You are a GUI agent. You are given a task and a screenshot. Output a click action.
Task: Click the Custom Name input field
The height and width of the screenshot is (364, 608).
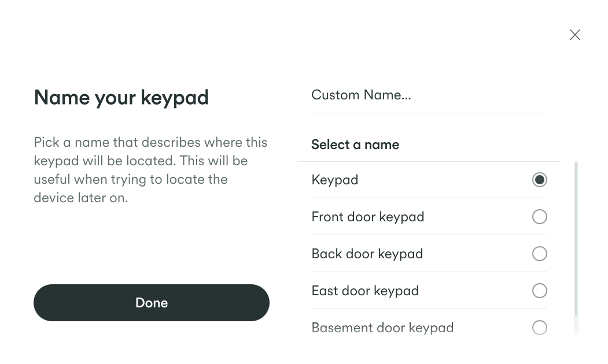[429, 95]
